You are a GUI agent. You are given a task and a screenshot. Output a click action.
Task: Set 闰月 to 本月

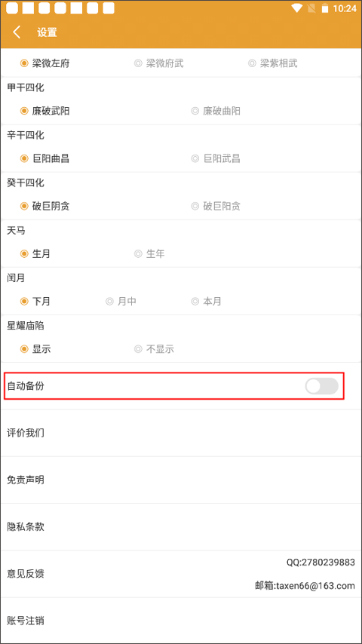click(207, 302)
